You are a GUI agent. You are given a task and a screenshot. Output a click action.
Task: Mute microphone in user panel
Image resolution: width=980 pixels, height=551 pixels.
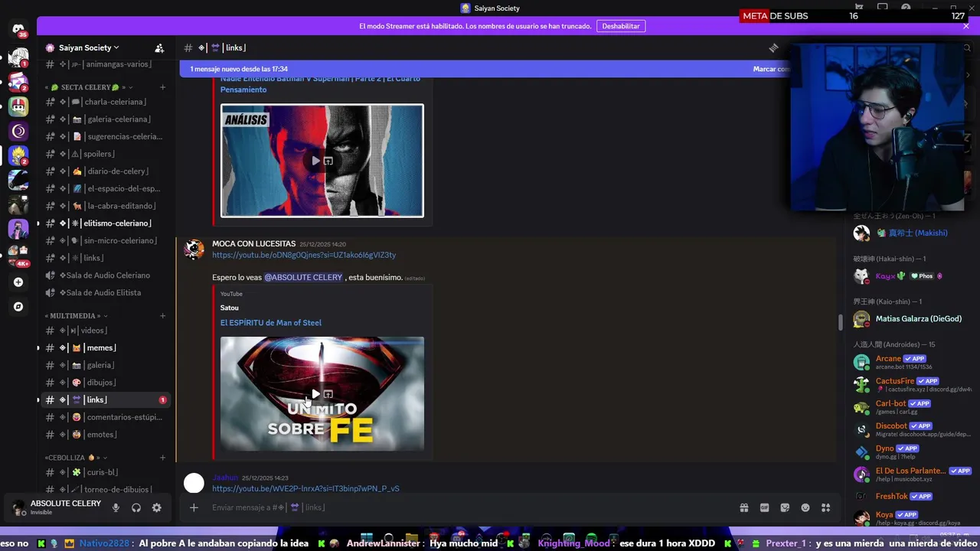(x=116, y=507)
